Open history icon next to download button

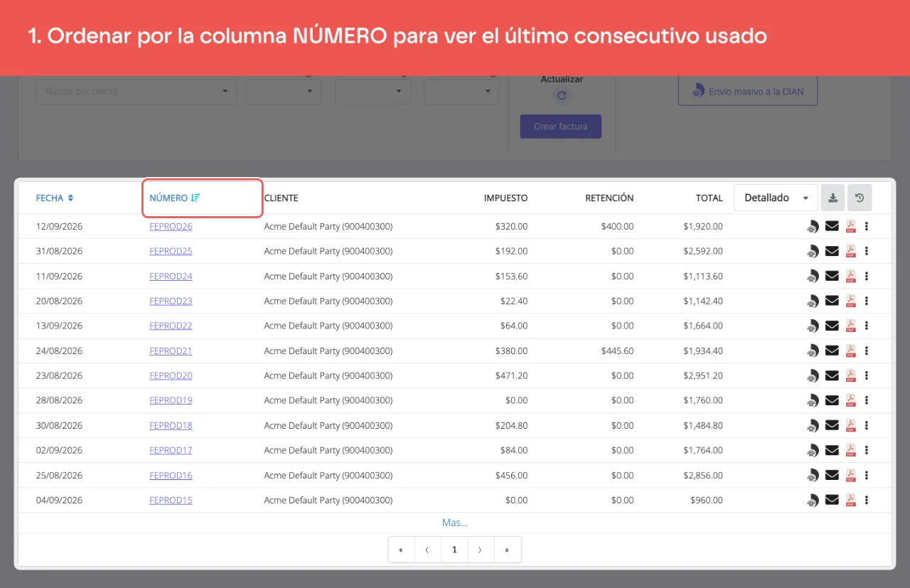pos(860,198)
